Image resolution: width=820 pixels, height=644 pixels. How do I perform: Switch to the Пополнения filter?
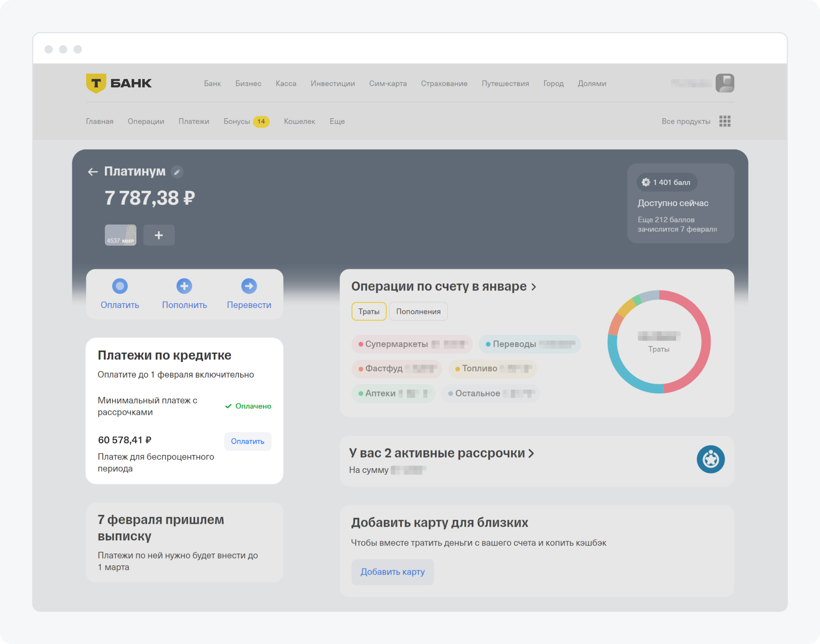coord(418,311)
